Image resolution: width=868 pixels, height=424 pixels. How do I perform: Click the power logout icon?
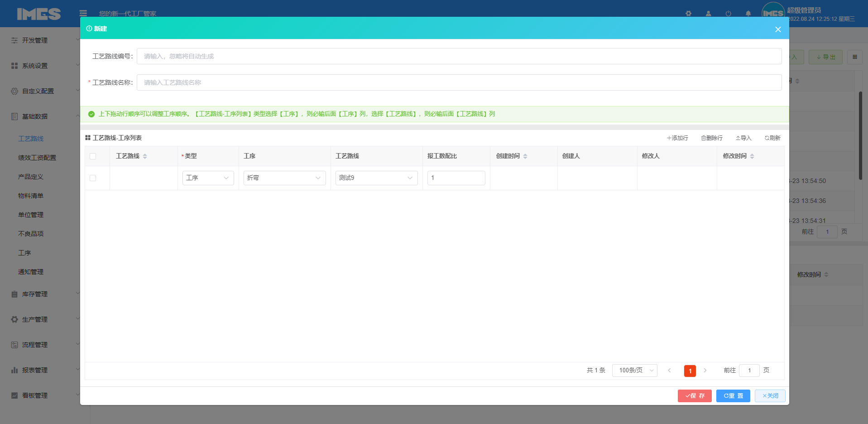tap(728, 14)
